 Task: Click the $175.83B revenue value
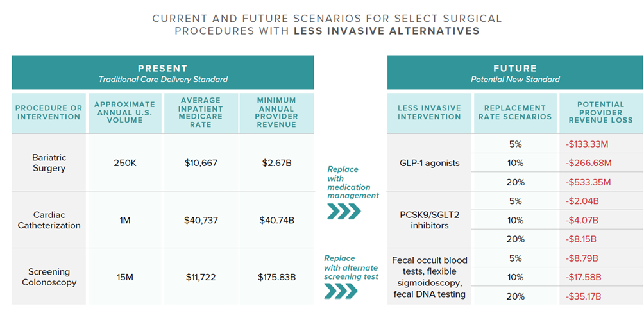(x=278, y=277)
